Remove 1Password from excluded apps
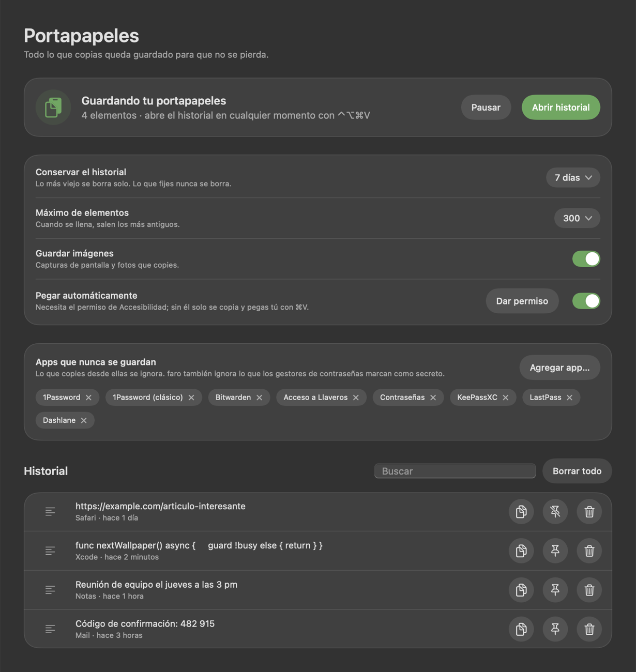The height and width of the screenshot is (672, 636). pyautogui.click(x=88, y=398)
